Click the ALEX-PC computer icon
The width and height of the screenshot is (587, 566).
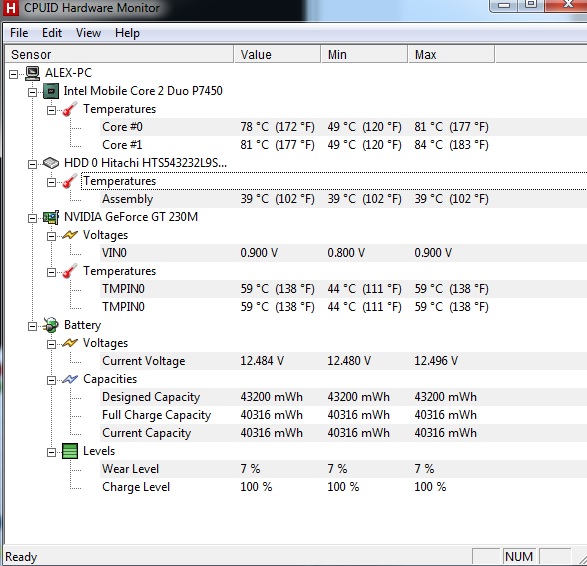(33, 73)
